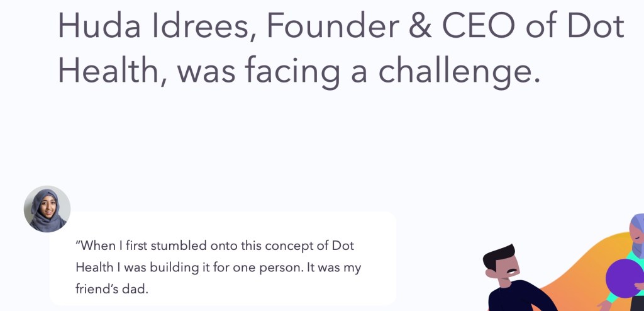This screenshot has width=644, height=311.
Task: Click the opening quotation mark of the quote
Action: (x=78, y=246)
